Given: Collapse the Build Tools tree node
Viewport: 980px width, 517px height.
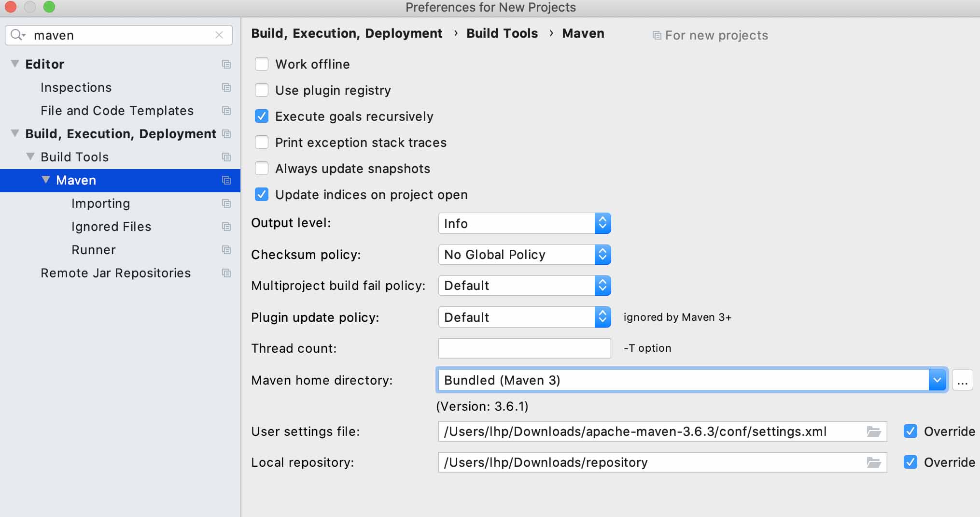Looking at the screenshot, I should tap(30, 157).
